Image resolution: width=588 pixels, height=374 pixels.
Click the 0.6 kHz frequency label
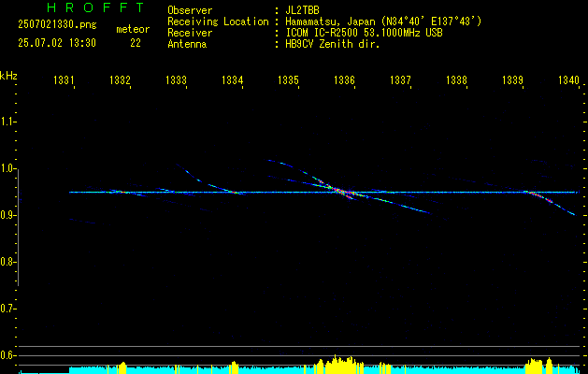point(7,355)
